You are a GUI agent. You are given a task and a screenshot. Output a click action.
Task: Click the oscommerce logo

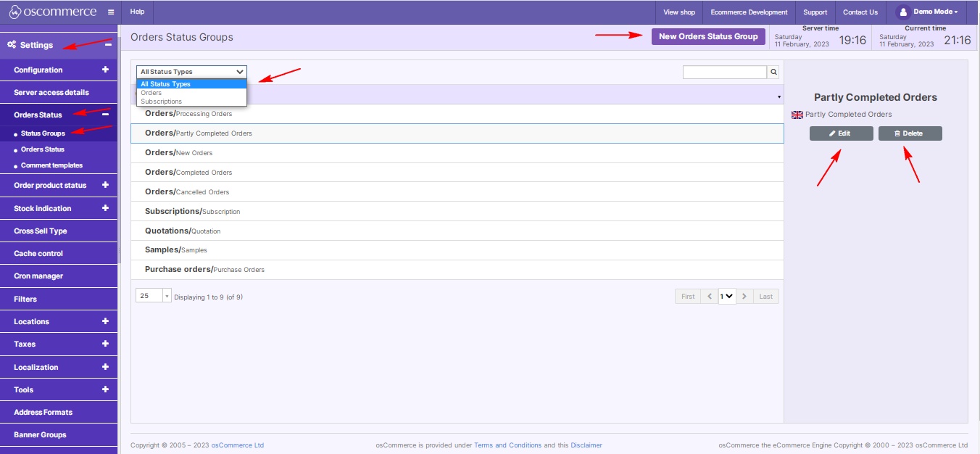(52, 12)
